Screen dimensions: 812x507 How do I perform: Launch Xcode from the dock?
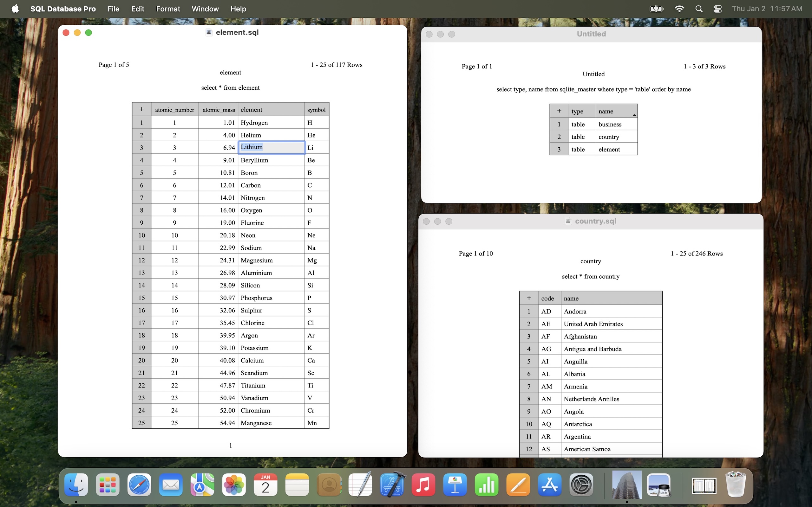392,485
